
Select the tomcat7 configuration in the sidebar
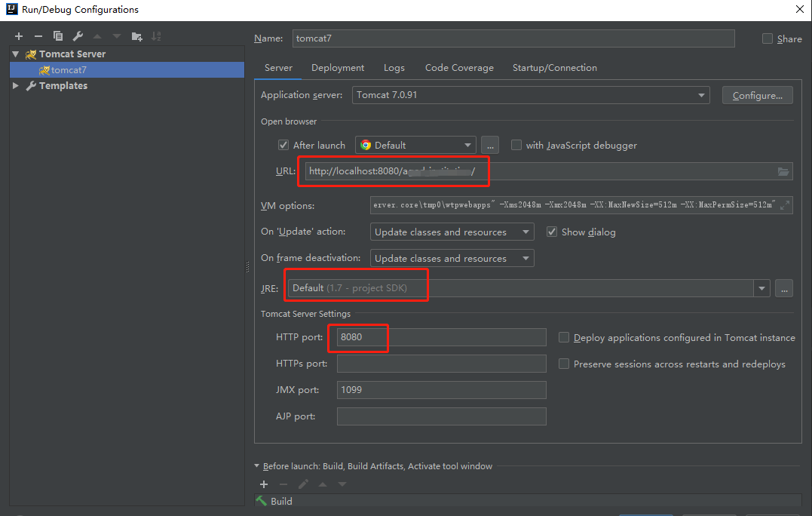(63, 69)
